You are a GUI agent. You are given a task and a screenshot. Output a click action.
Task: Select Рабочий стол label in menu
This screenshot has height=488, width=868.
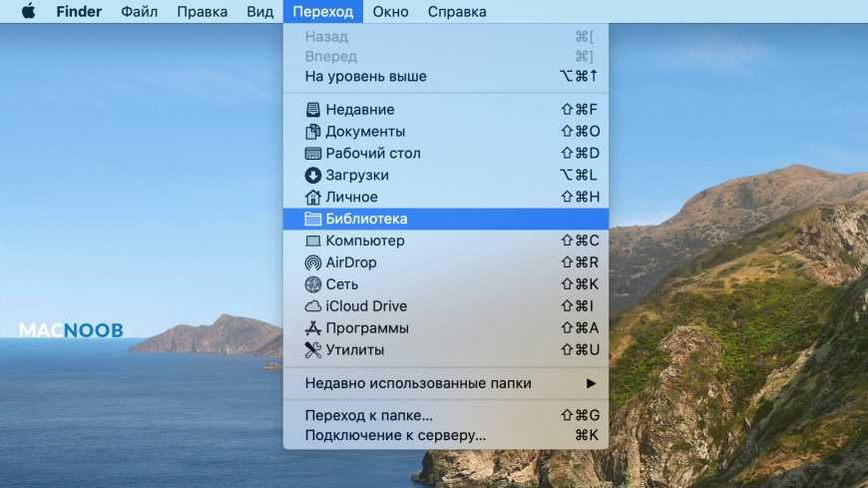[373, 154]
